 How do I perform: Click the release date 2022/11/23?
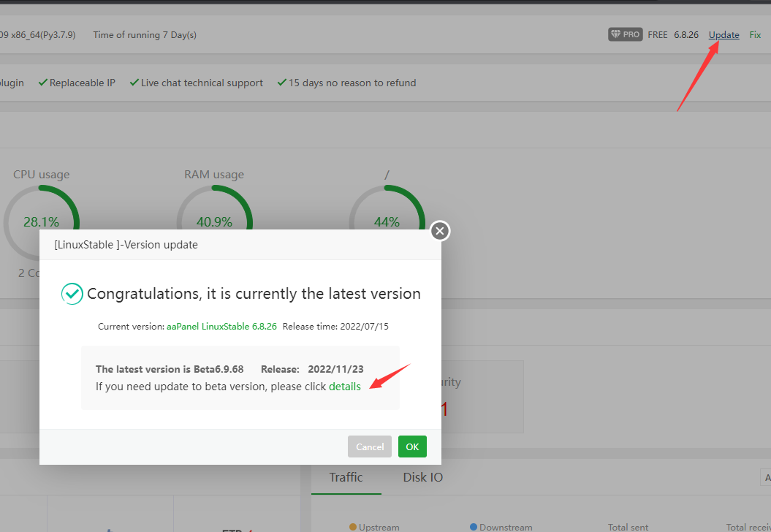(x=336, y=369)
